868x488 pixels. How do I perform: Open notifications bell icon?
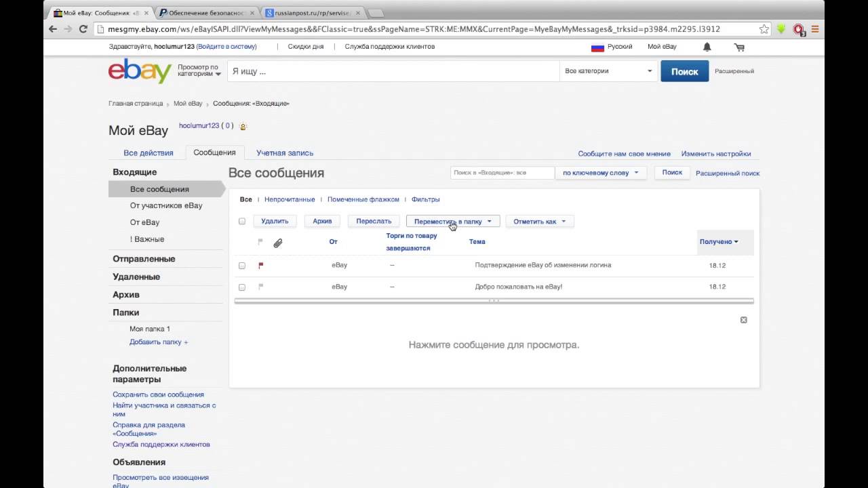[707, 47]
